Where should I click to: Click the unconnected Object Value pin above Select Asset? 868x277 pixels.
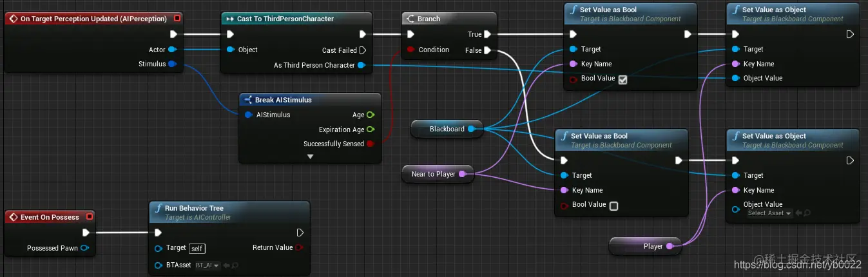coord(736,209)
